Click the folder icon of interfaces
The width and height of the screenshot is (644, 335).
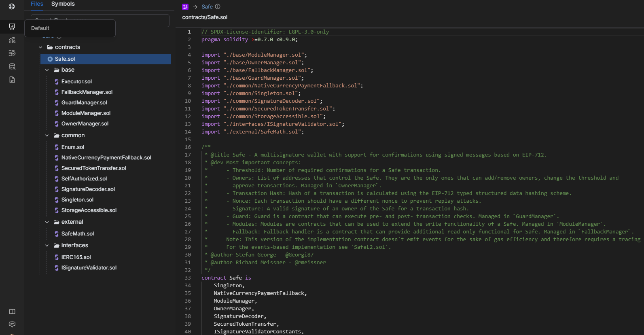(x=57, y=246)
